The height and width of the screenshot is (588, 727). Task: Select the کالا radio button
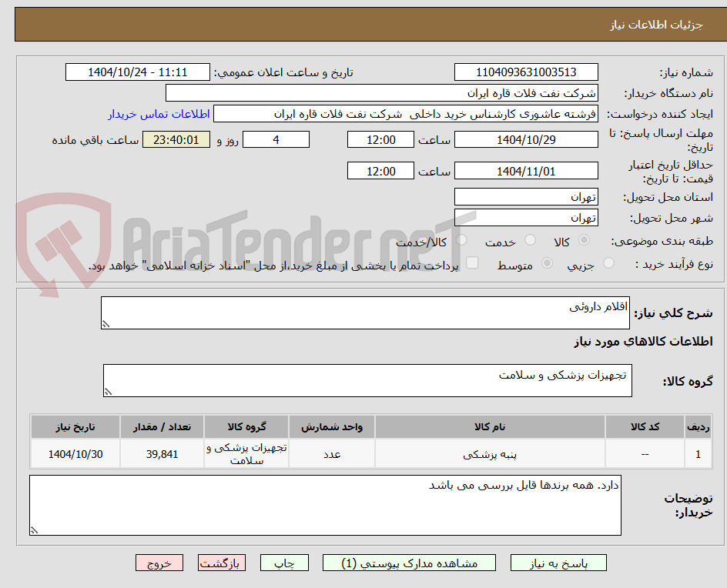(585, 239)
